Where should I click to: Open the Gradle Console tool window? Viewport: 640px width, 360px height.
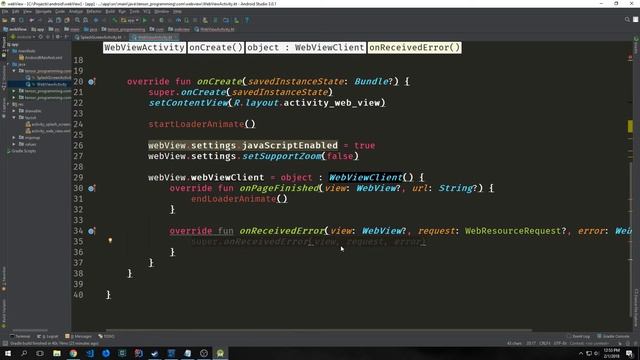pyautogui.click(x=614, y=336)
